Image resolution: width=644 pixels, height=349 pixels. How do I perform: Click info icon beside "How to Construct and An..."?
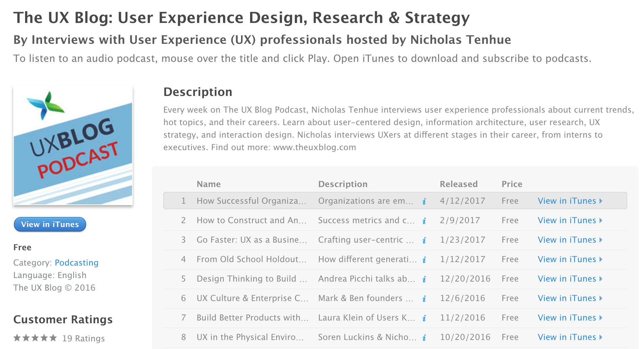click(424, 220)
